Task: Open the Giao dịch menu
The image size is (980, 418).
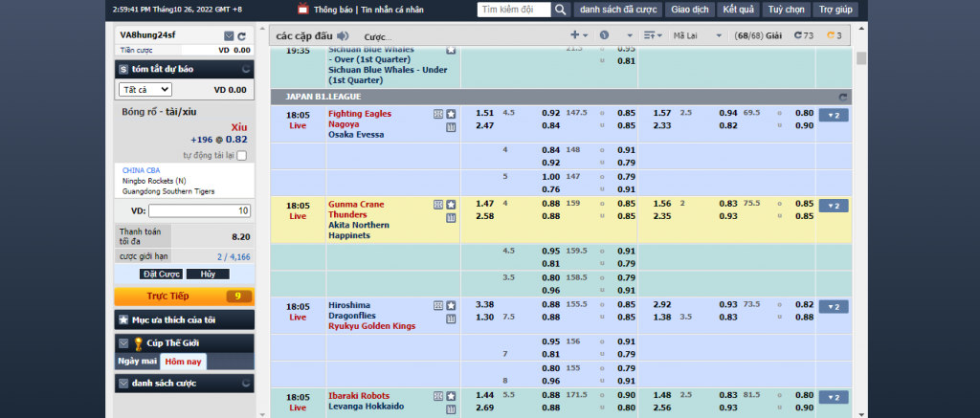Action: [689, 10]
